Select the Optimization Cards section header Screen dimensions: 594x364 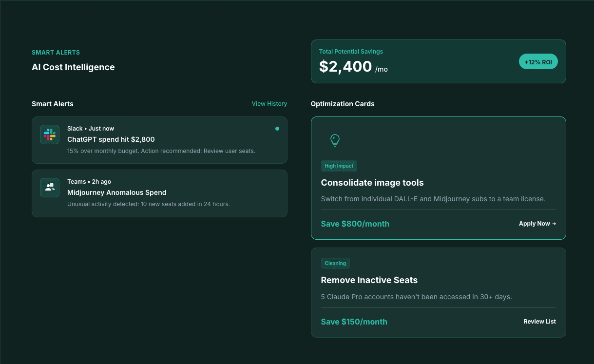pyautogui.click(x=343, y=104)
